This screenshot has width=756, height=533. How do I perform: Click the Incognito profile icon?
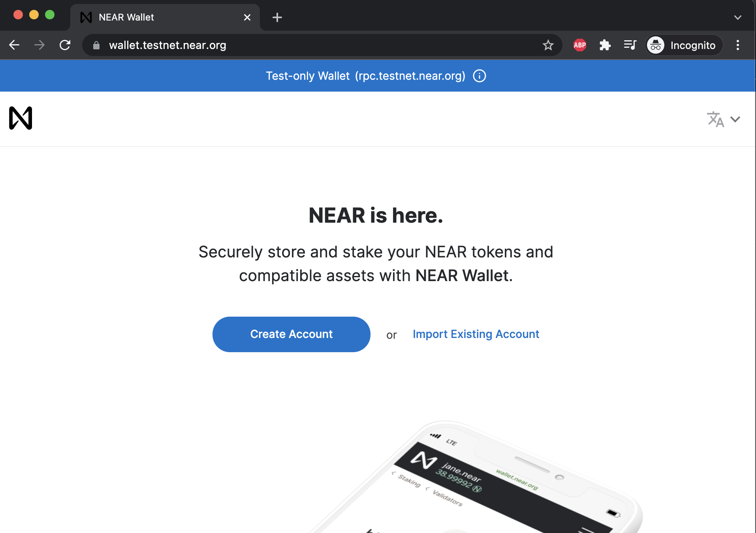tap(655, 45)
